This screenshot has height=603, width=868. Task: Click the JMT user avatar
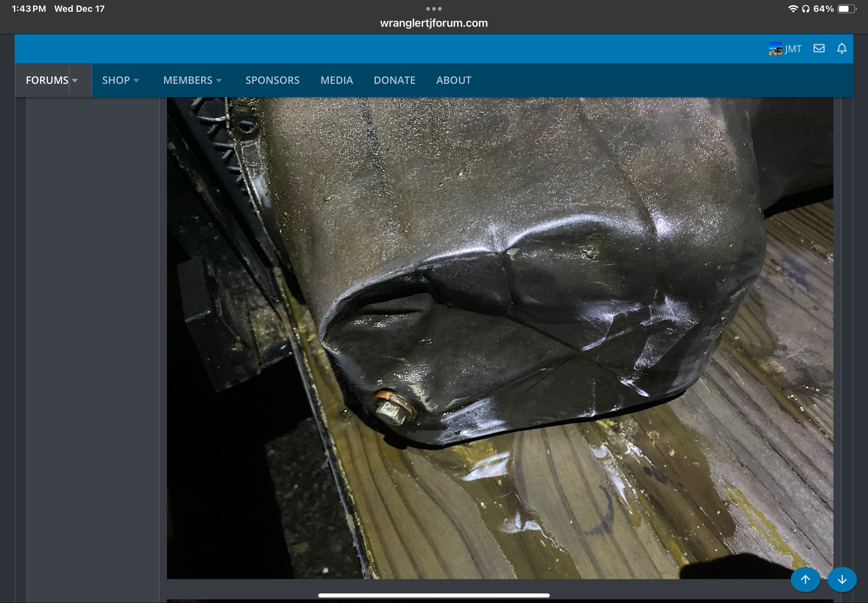(x=775, y=49)
